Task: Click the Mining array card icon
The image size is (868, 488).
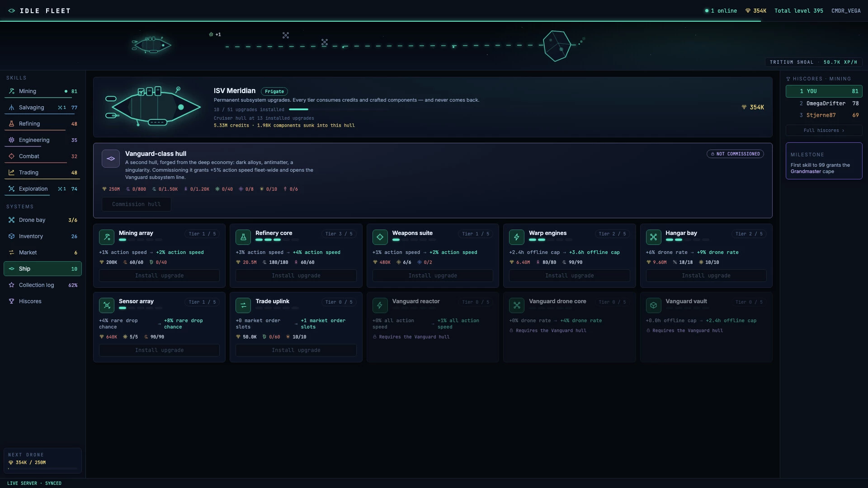Action: pos(107,237)
